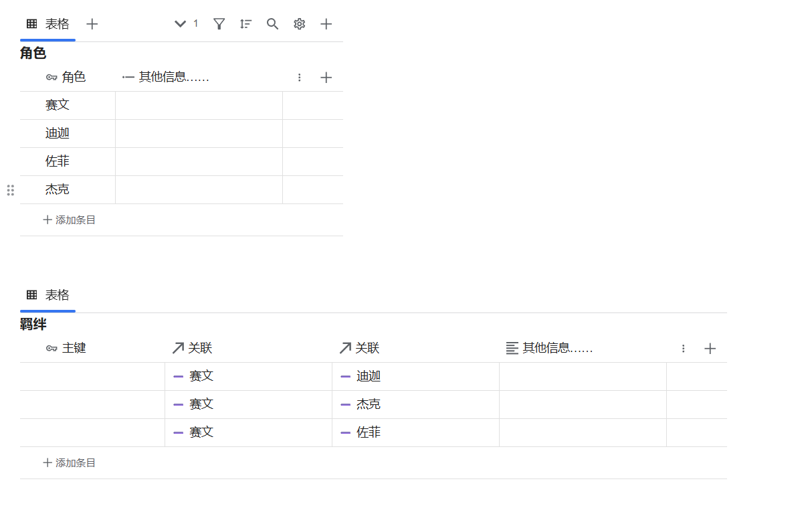Click empty 其他信息 cell in 赛文 row
This screenshot has height=518, width=812.
tap(199, 106)
